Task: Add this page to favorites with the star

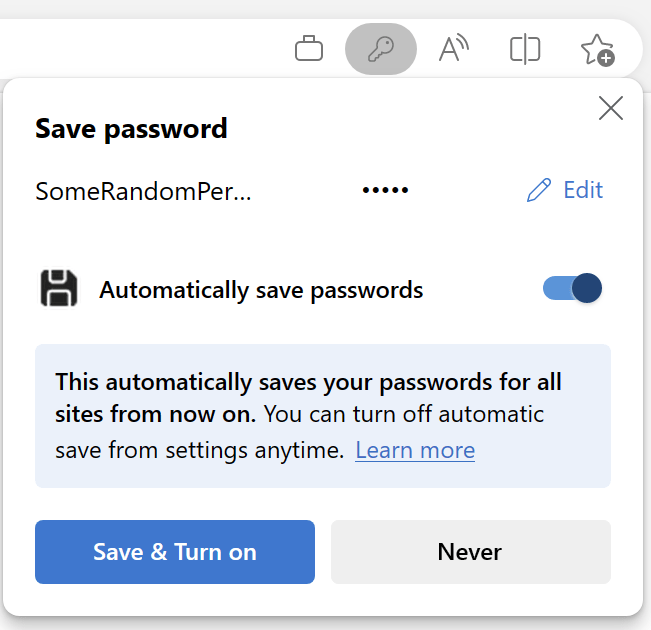Action: (597, 49)
